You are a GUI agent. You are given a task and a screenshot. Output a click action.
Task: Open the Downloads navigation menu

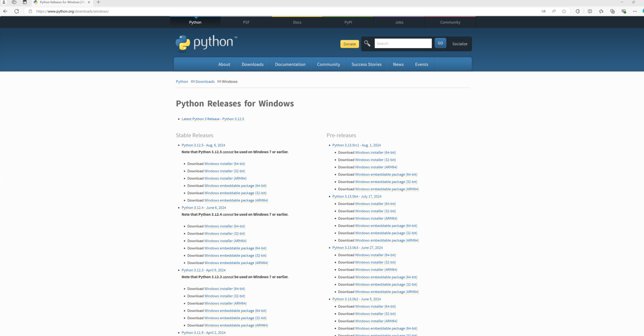[252, 64]
